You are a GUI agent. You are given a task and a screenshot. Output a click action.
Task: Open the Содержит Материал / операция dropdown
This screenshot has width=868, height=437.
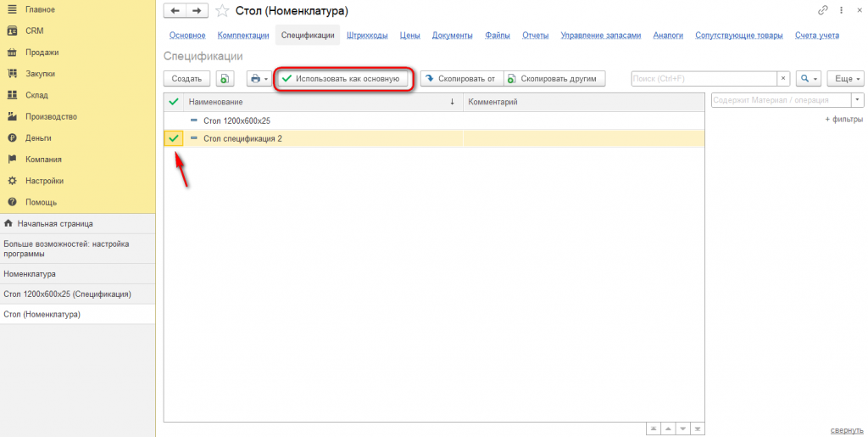[x=858, y=100]
